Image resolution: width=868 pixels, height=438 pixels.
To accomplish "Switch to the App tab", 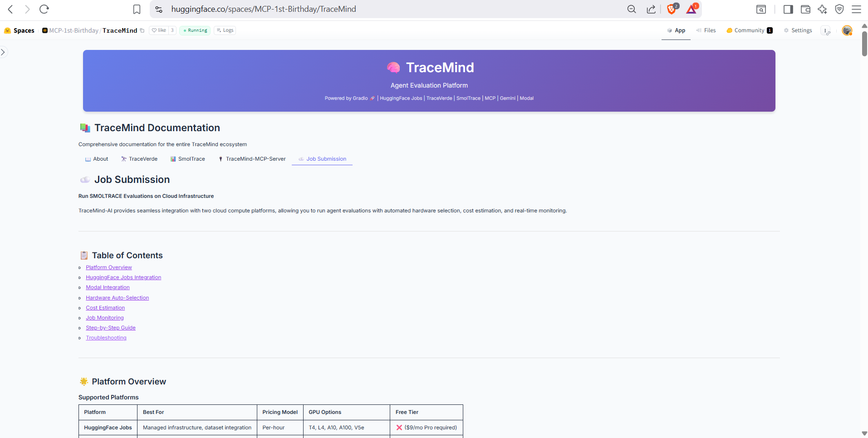I will click(676, 30).
